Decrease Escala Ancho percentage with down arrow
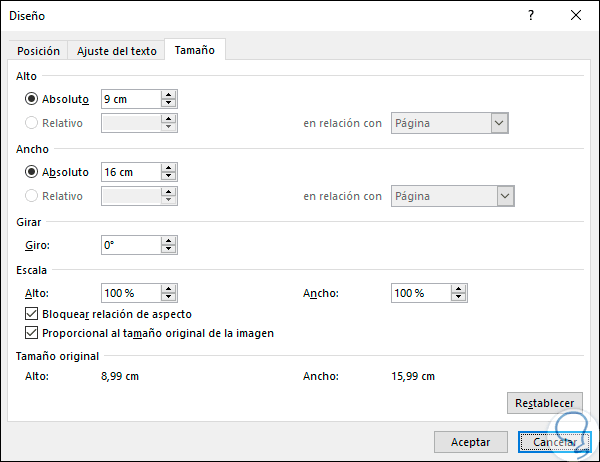 (x=459, y=297)
